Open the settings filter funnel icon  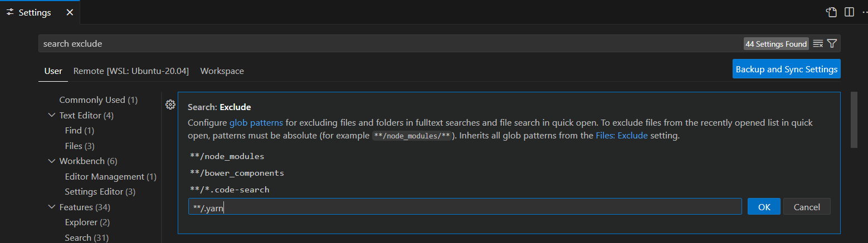click(832, 44)
